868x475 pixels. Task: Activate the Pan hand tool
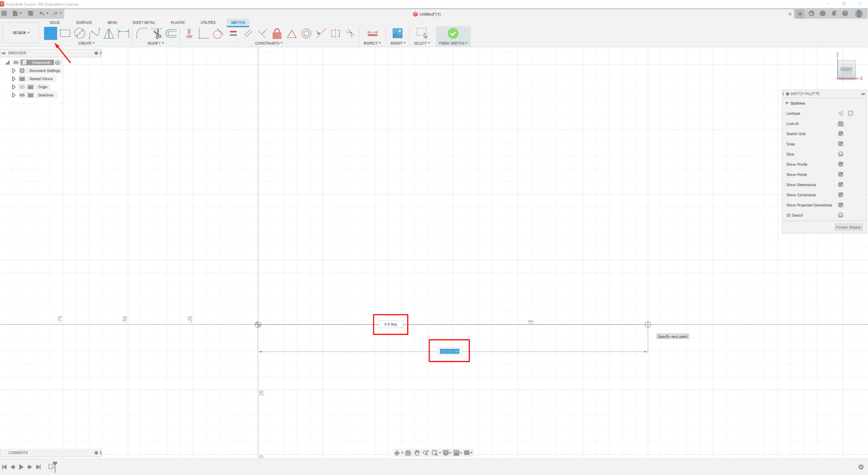click(x=417, y=453)
